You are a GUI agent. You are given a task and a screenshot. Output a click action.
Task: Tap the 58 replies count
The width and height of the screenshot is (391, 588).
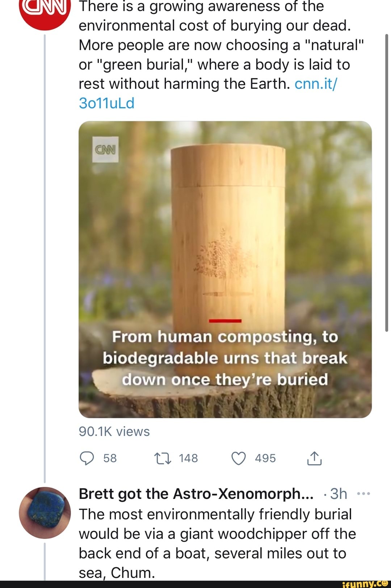pos(110,458)
